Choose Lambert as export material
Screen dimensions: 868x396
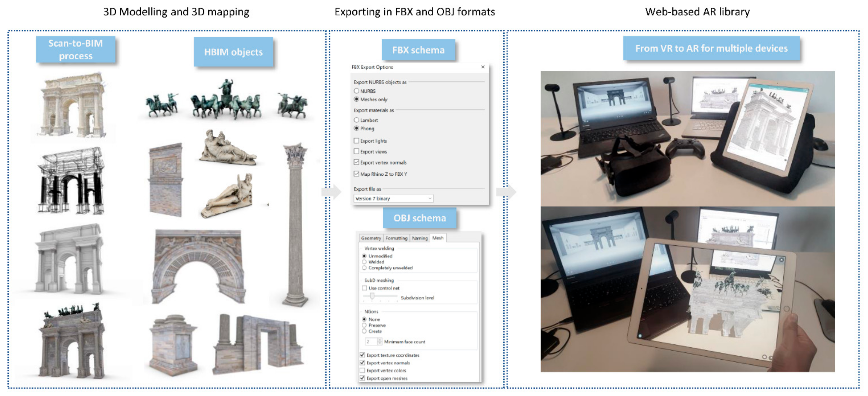click(x=356, y=120)
